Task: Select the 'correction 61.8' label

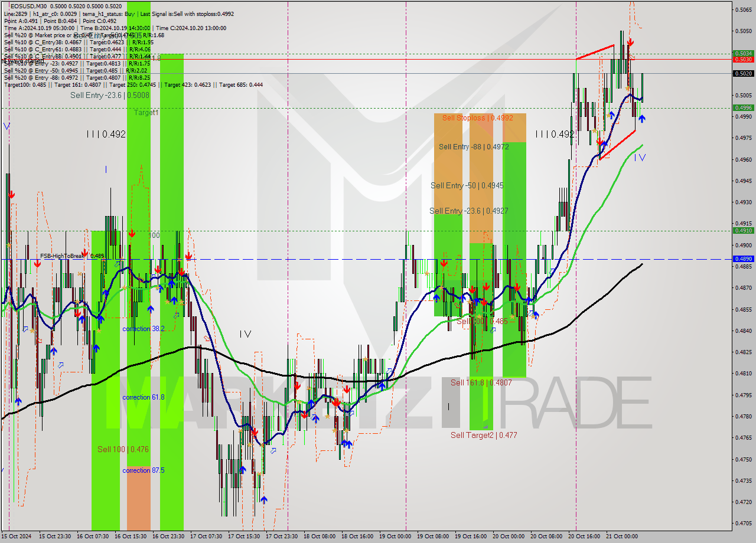Action: pos(144,397)
